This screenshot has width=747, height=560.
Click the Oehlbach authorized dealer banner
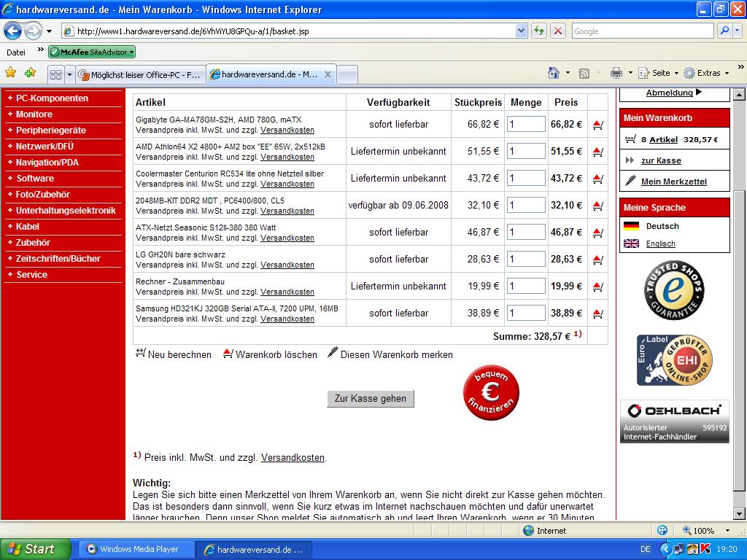[674, 422]
